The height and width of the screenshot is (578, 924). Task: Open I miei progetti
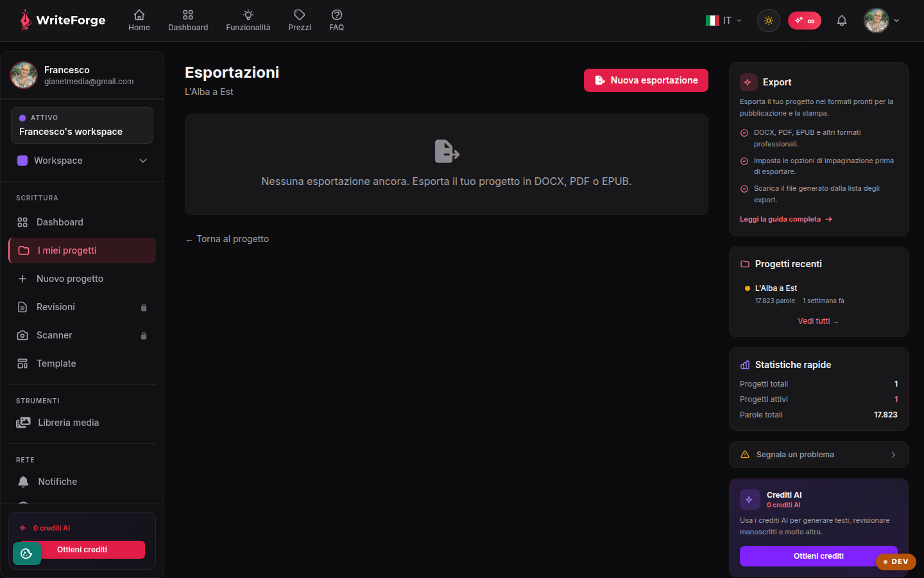82,250
